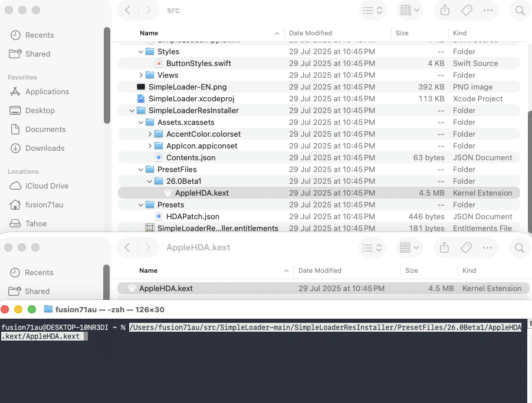The height and width of the screenshot is (403, 532).
Task: Open view selector in AppleHDA.kext window
Action: (x=372, y=248)
